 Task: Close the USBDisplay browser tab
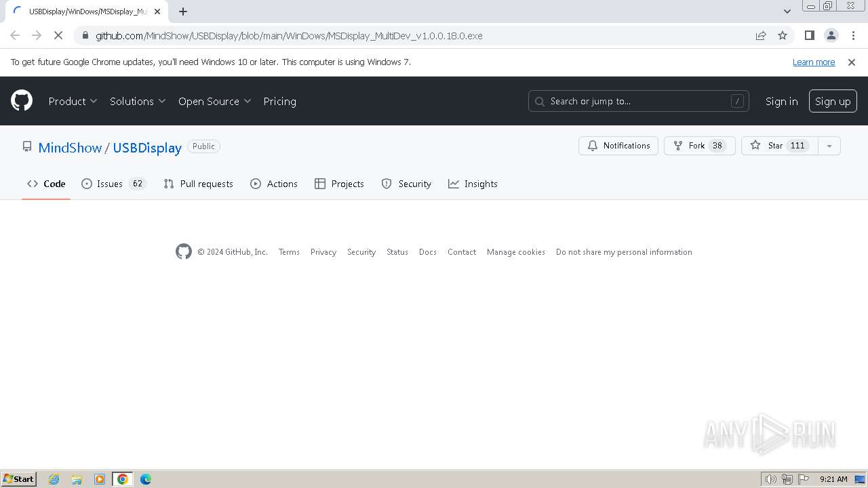[x=157, y=12]
